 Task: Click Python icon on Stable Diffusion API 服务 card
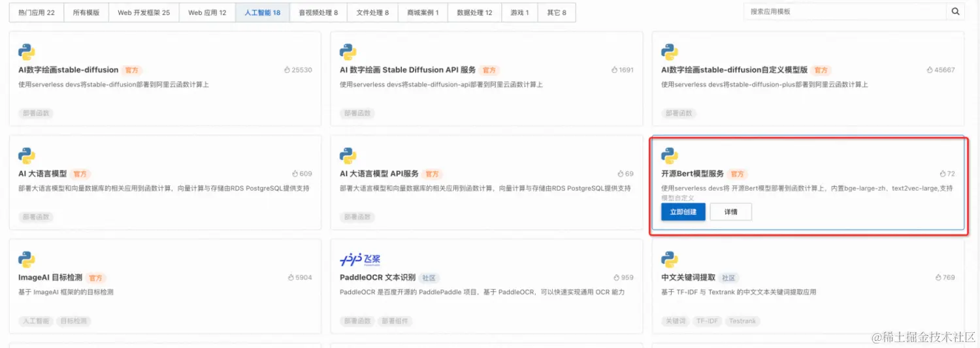coord(348,52)
